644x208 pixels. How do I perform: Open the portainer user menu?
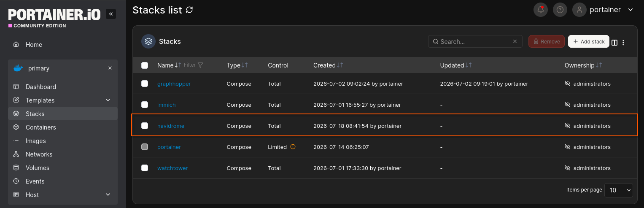[603, 10]
